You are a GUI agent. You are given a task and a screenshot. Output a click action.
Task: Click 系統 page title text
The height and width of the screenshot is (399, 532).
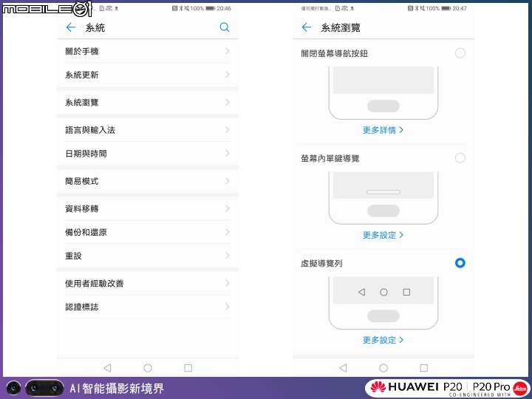click(95, 27)
